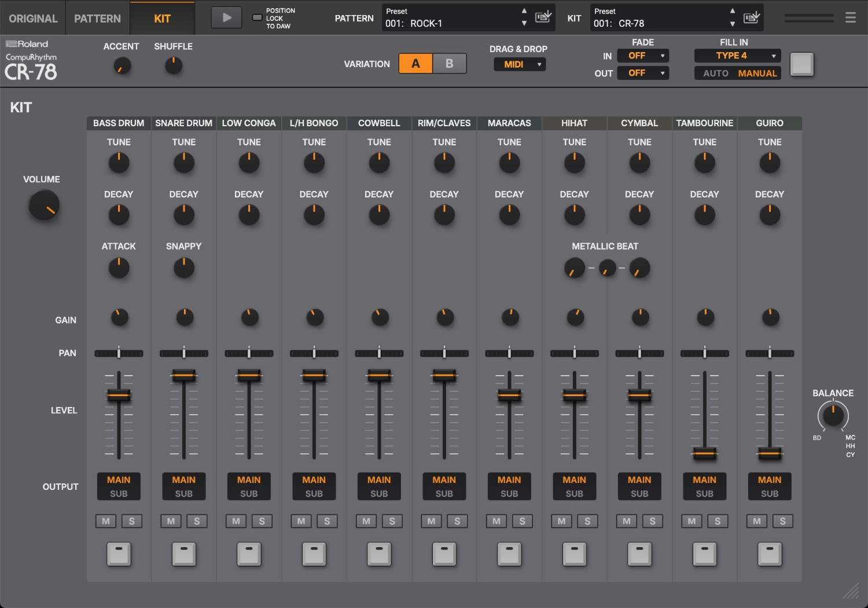868x608 pixels.
Task: Open the Fill In TYPE 4 dropdown
Action: (x=737, y=56)
